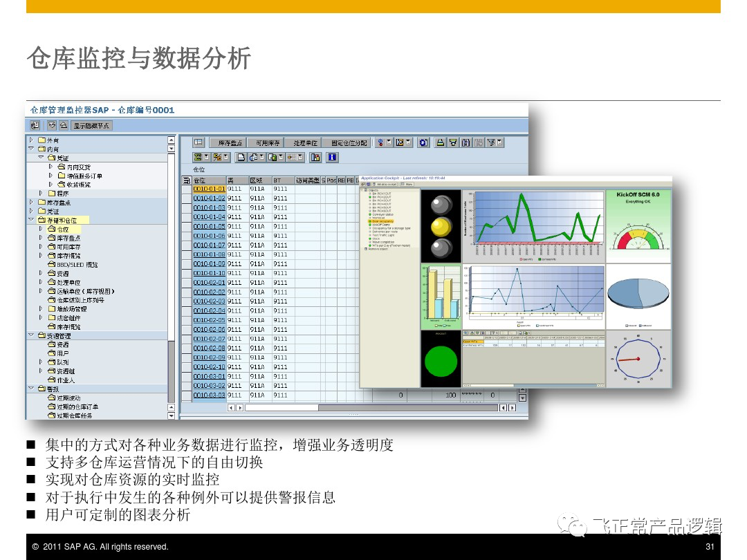The height and width of the screenshot is (560, 747).
Task: Click the display graphic chart icon
Action: click(315, 157)
